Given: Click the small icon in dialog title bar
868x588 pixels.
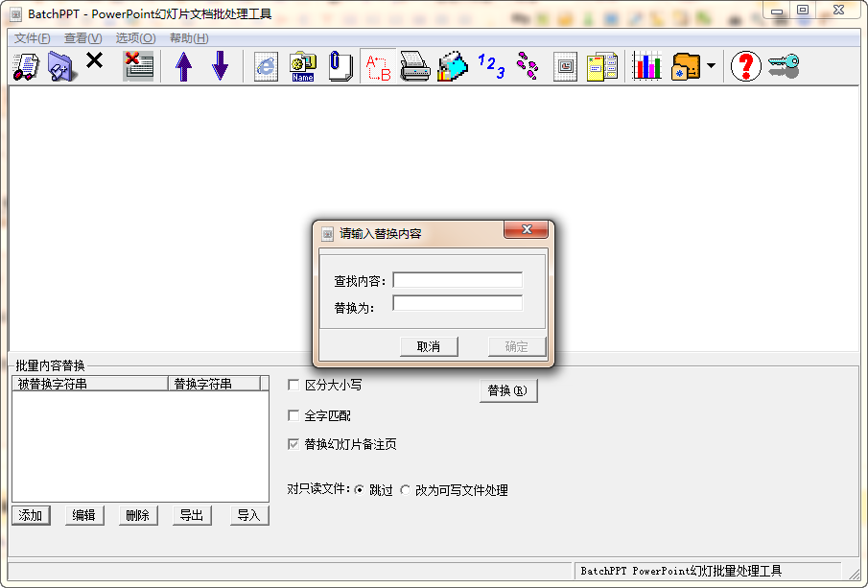Looking at the screenshot, I should pyautogui.click(x=327, y=234).
